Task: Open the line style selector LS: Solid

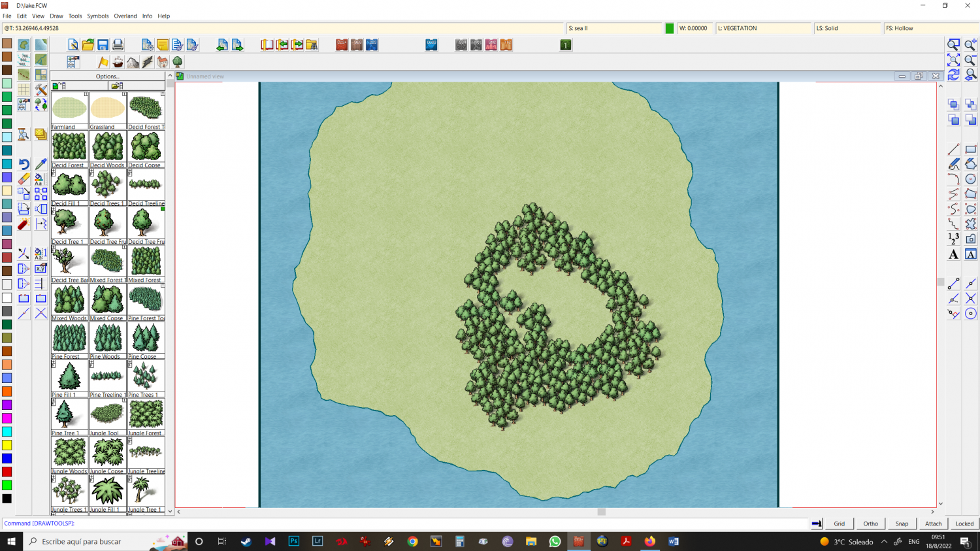Action: [x=847, y=28]
